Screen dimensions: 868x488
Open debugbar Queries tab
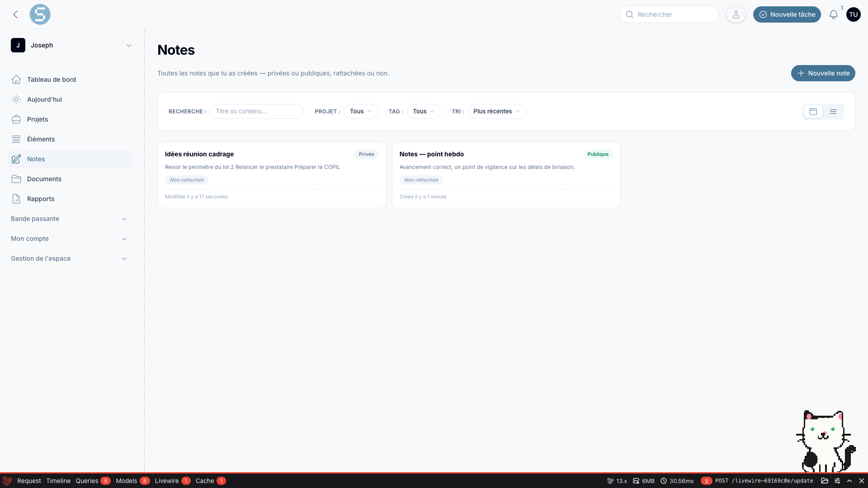(93, 481)
